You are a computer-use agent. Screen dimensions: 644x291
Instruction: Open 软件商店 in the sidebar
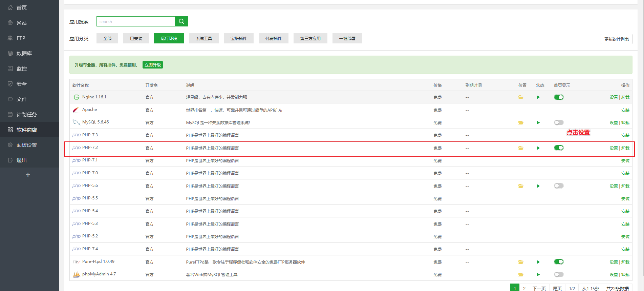29,130
